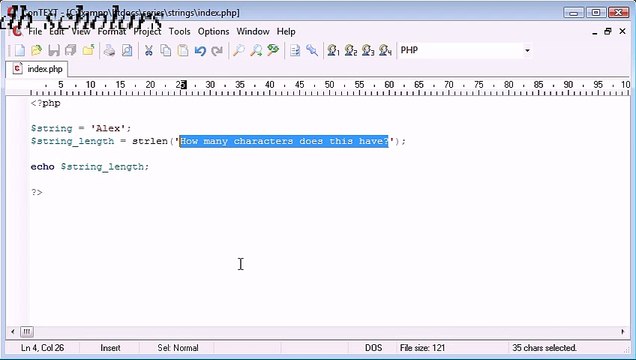Click 'Sel: Normal' in status bar
Screen dimensions: 636x360
pos(178,348)
